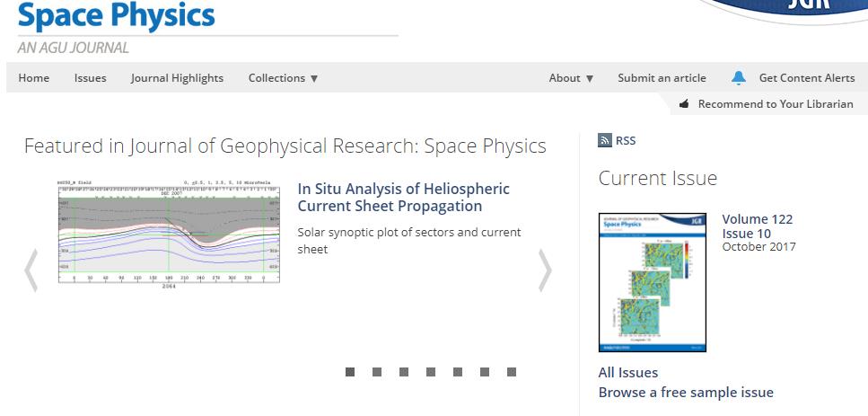The width and height of the screenshot is (868, 416).
Task: Click the heliospheric current sheet plot image
Action: [169, 235]
